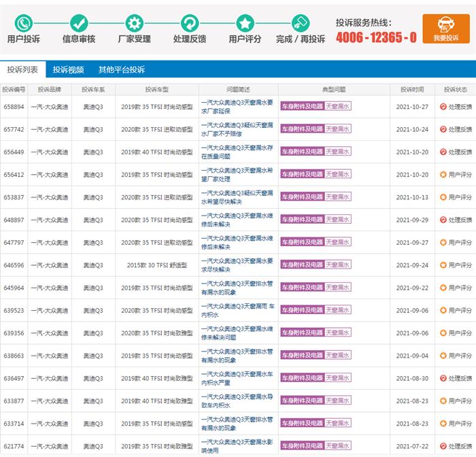
Task: Click the 用户评分 status icon for complaint 638663
Action: click(443, 356)
